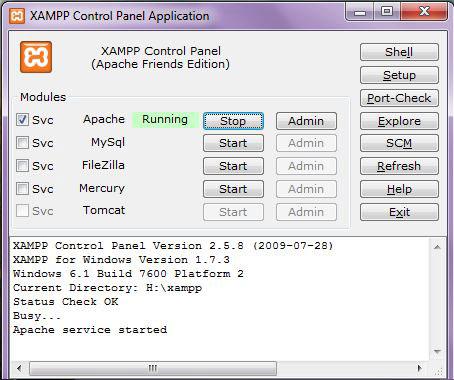This screenshot has height=380, width=454.
Task: Click the FileZilla Admin button
Action: tap(306, 166)
